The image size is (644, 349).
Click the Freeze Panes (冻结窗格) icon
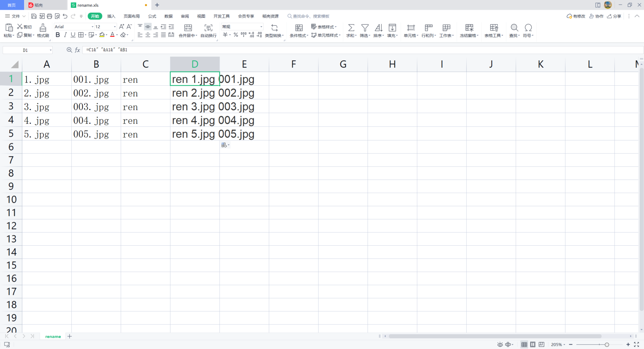coord(469,28)
